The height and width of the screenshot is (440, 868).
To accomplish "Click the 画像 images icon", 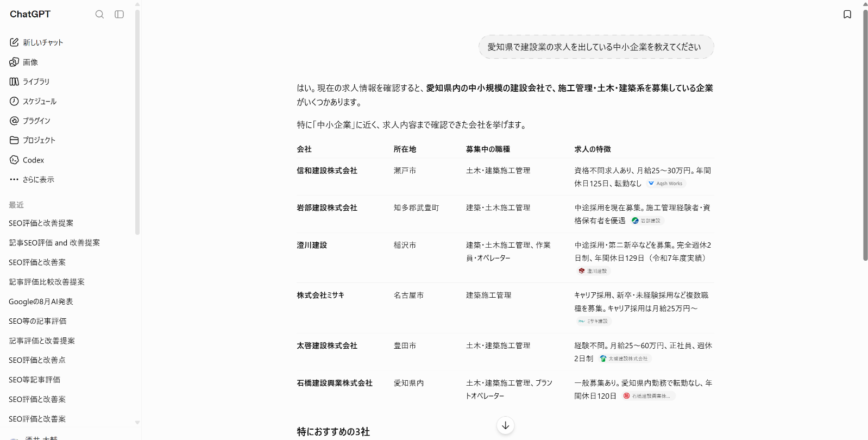I will click(x=14, y=62).
